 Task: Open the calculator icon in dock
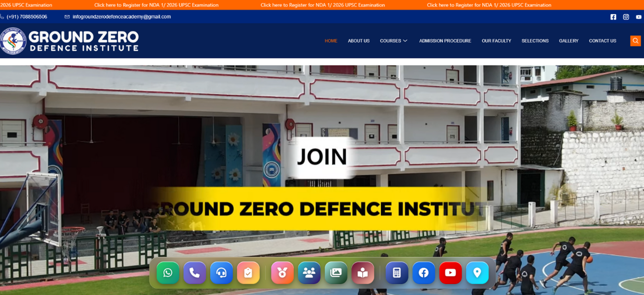click(397, 273)
